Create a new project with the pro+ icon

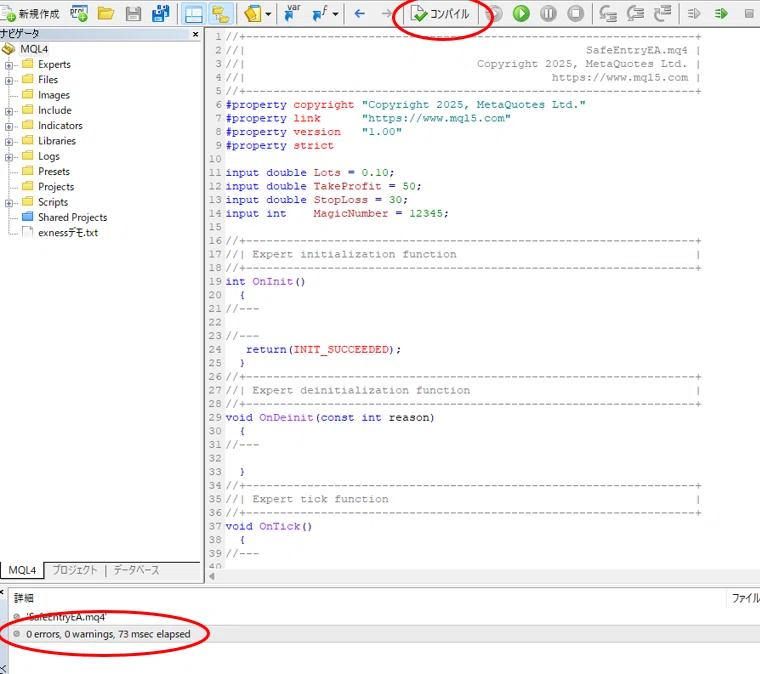tap(79, 14)
